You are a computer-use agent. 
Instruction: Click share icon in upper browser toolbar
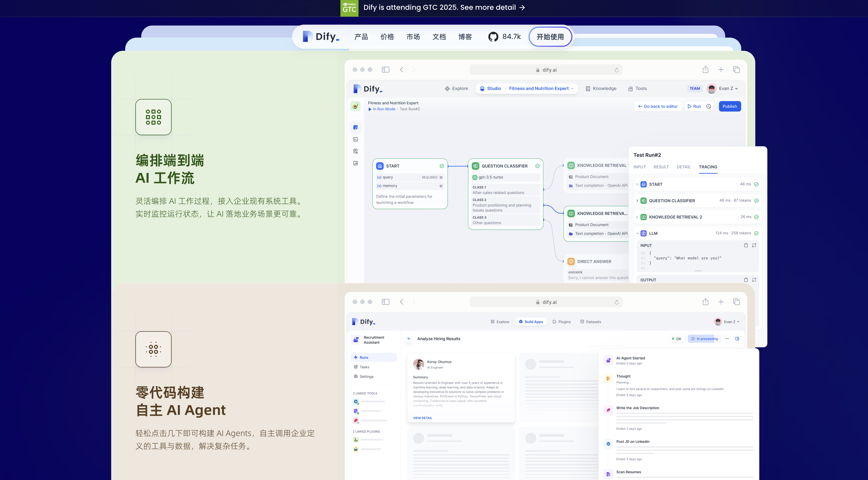click(x=705, y=70)
